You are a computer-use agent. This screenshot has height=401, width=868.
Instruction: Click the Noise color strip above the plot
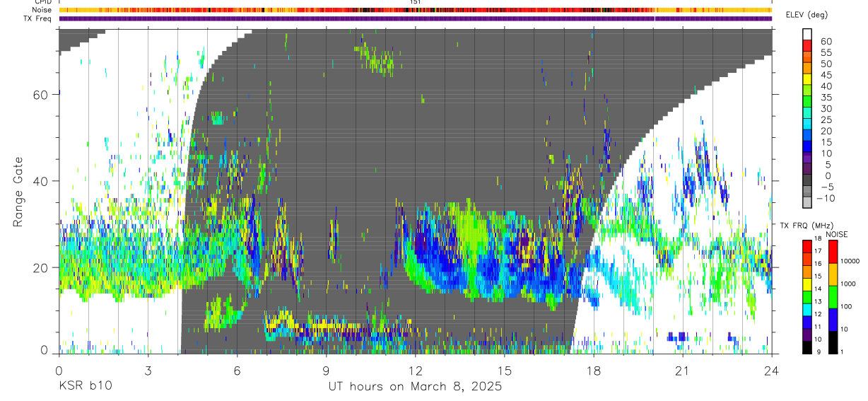click(415, 10)
